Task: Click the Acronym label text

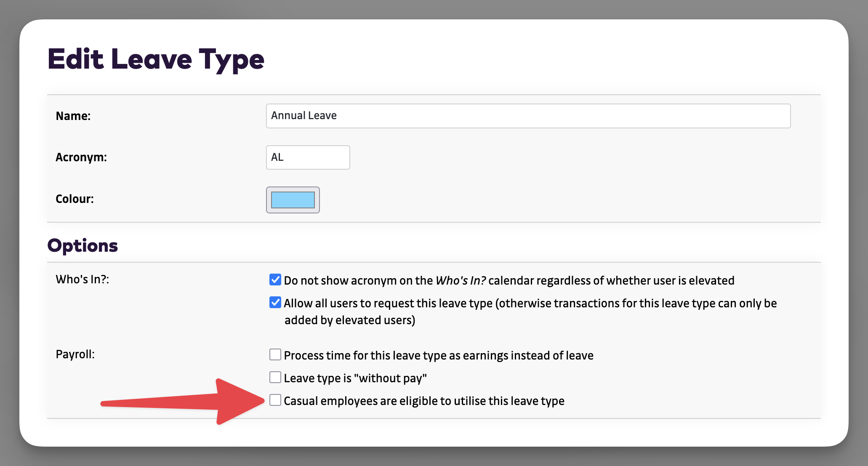Action: point(81,157)
